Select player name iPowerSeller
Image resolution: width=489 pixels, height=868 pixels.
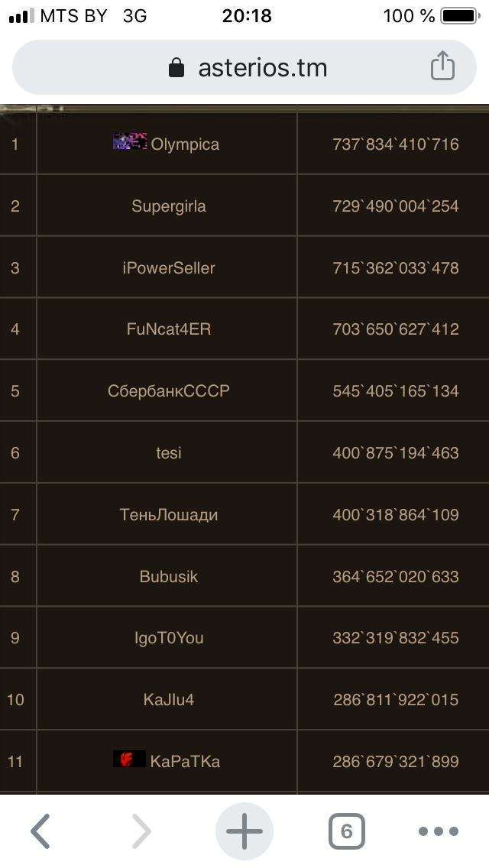click(169, 268)
